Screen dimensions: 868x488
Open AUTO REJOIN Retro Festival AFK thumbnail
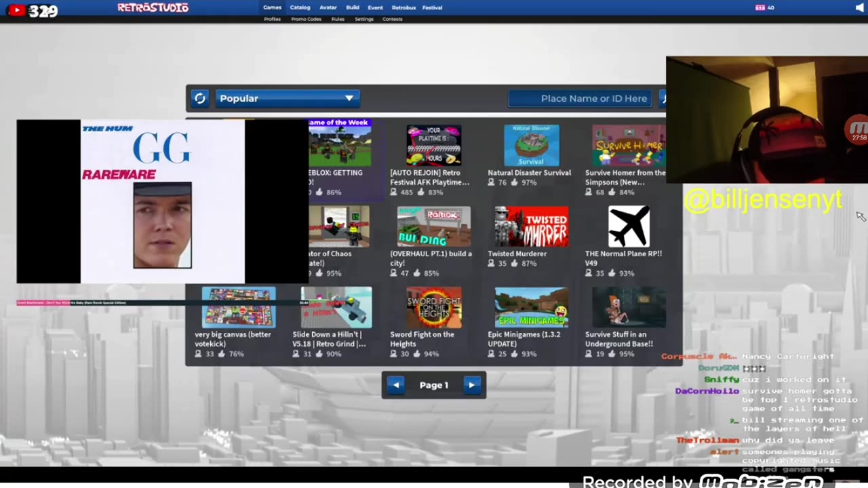[434, 145]
